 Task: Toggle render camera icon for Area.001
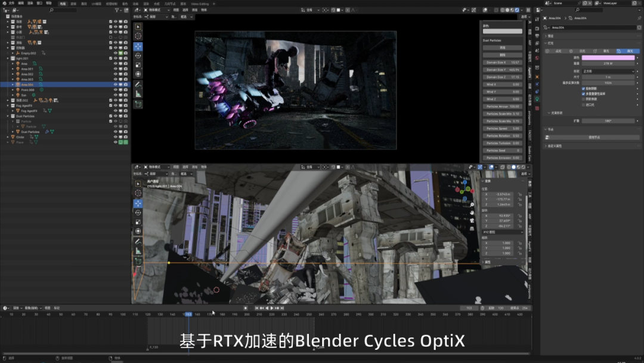pyautogui.click(x=126, y=69)
